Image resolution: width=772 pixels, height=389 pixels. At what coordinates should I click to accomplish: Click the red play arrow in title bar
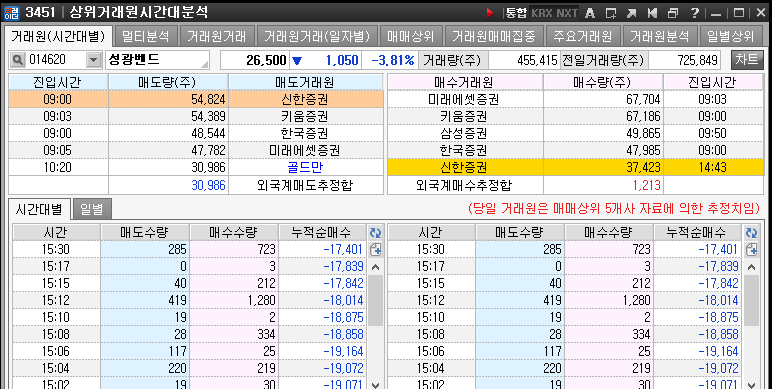tap(489, 13)
